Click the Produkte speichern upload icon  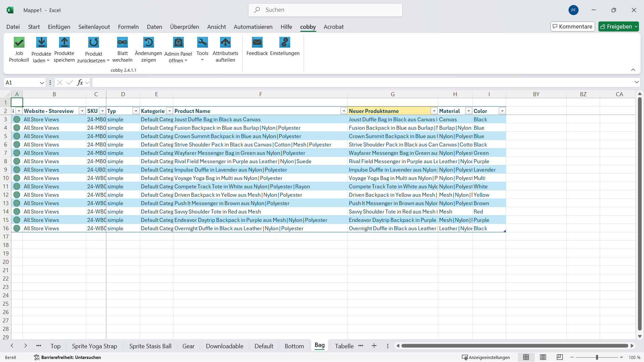pyautogui.click(x=64, y=43)
